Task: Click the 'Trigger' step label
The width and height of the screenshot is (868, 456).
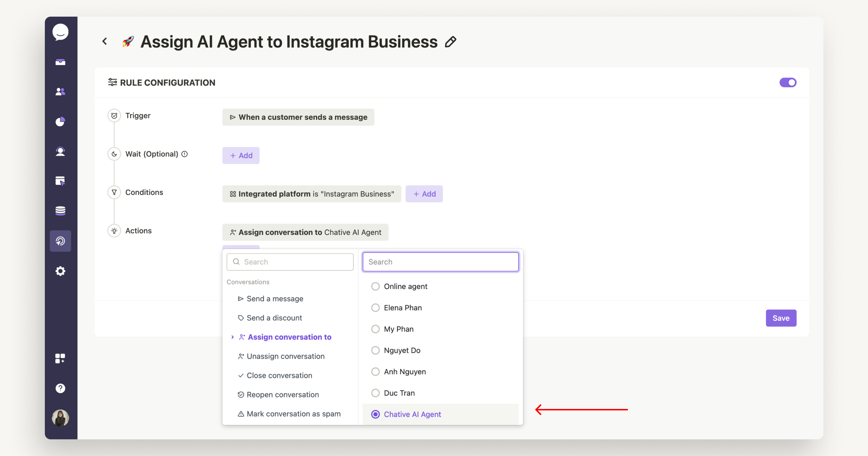Action: click(138, 116)
